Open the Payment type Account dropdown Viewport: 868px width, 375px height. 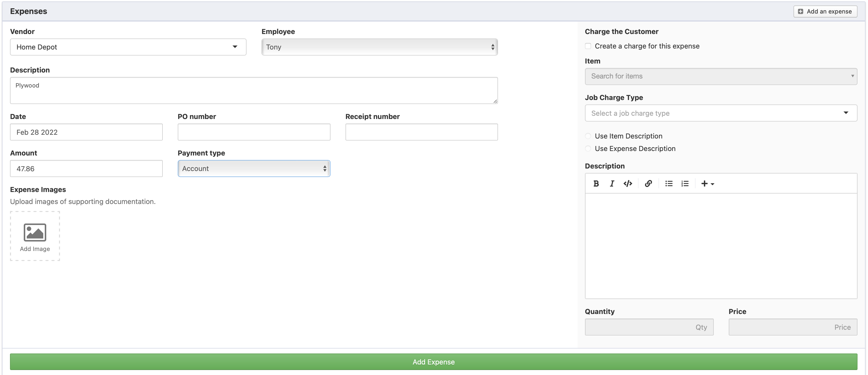click(x=254, y=168)
